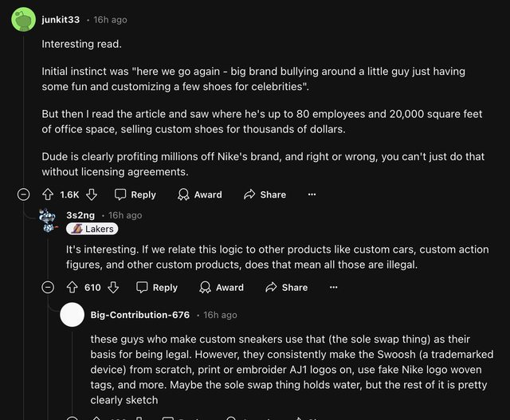
Task: Open more options for junkit33's comment
Action: [312, 194]
